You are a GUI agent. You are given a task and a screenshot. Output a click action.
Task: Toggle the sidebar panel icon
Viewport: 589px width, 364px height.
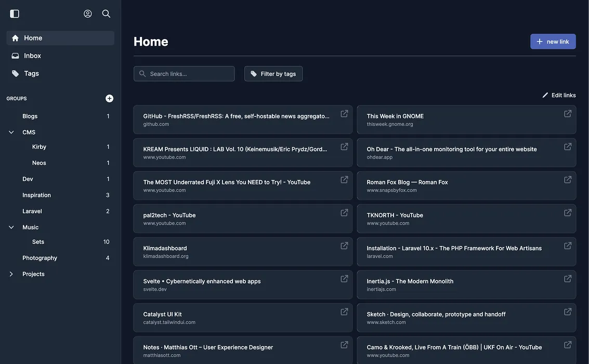[x=14, y=14]
